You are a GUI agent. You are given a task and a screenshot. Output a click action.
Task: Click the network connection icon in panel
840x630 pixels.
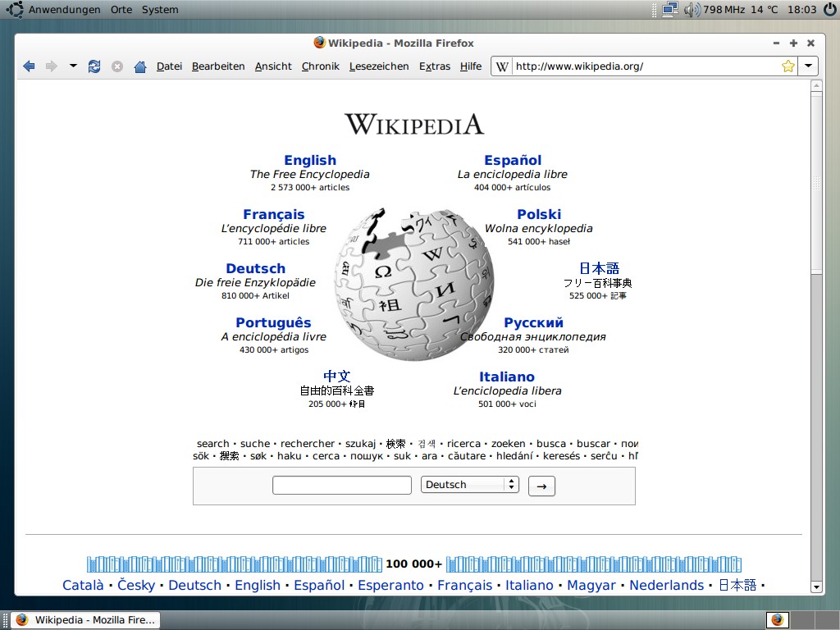pos(670,9)
